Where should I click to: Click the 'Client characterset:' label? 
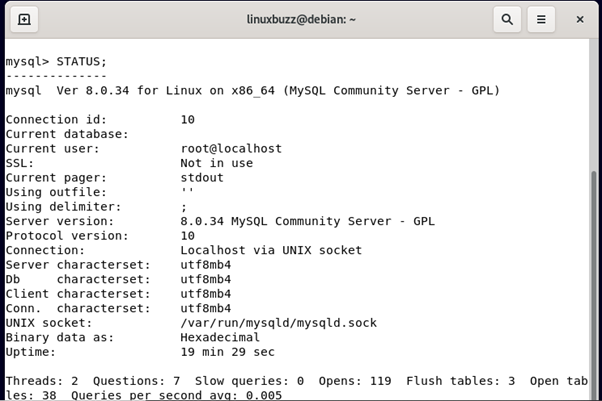point(78,294)
